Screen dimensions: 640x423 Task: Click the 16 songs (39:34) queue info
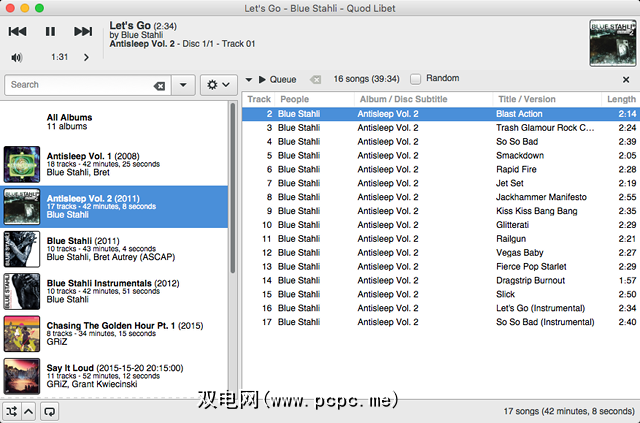click(366, 79)
